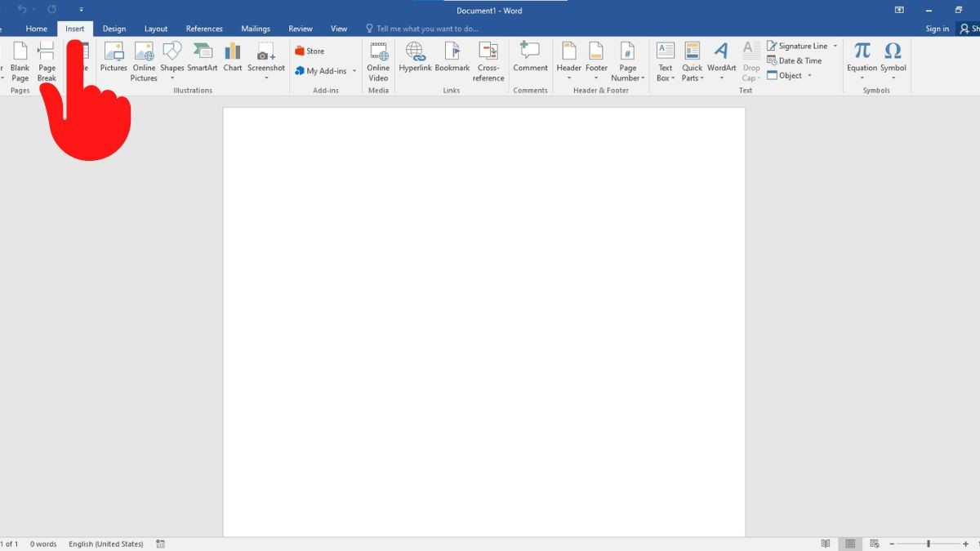Viewport: 980px width, 551px height.
Task: Open the Customize Quick Access Toolbar menu
Action: pyautogui.click(x=82, y=9)
